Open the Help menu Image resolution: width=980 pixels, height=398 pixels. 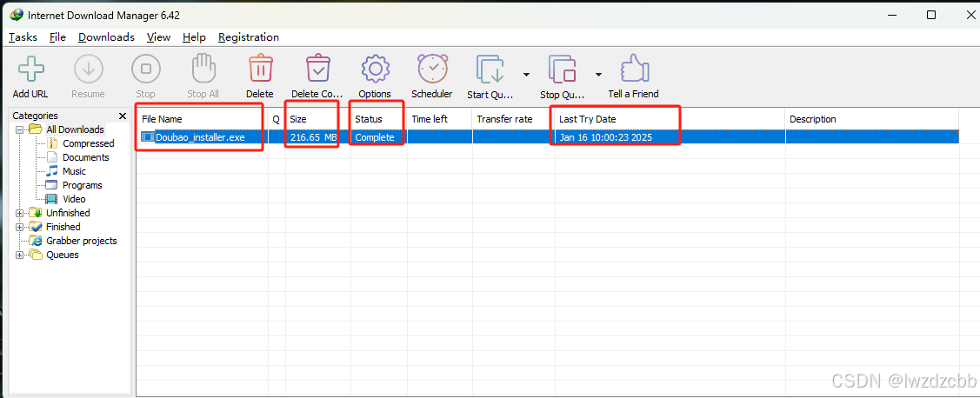coord(194,36)
